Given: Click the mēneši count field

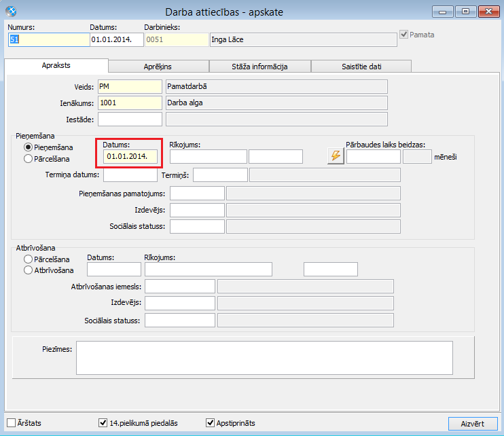Looking at the screenshot, I should coord(417,157).
